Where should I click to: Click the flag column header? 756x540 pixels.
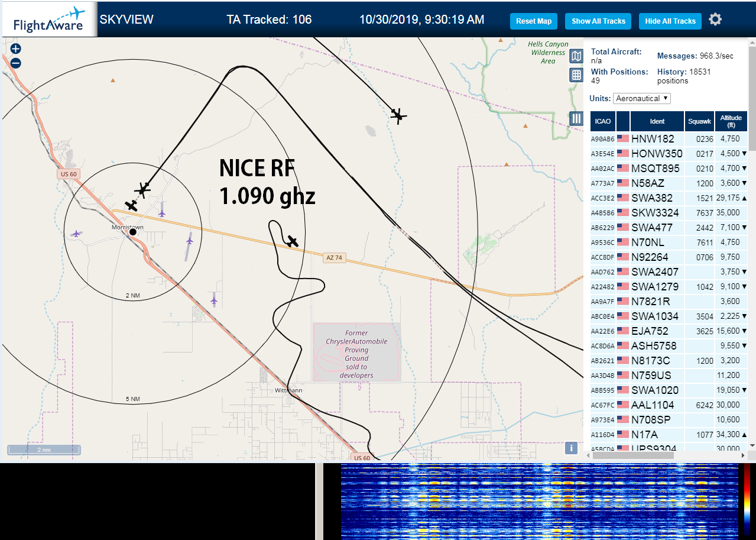click(623, 121)
